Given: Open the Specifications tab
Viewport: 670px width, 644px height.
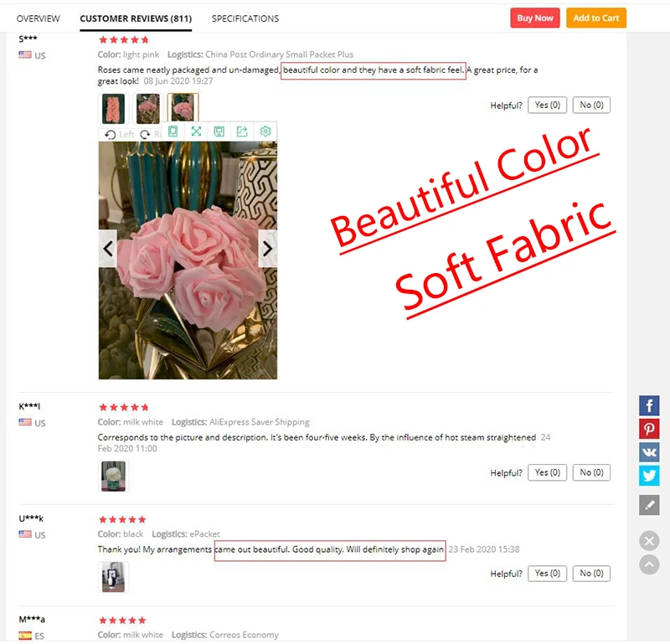Looking at the screenshot, I should [245, 18].
